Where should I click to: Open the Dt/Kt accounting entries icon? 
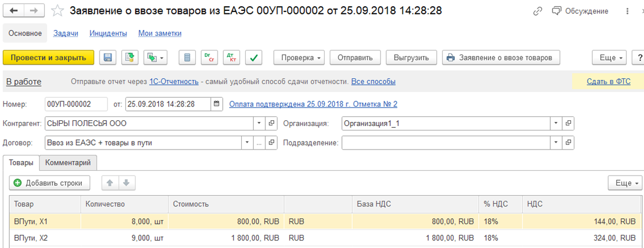click(231, 58)
